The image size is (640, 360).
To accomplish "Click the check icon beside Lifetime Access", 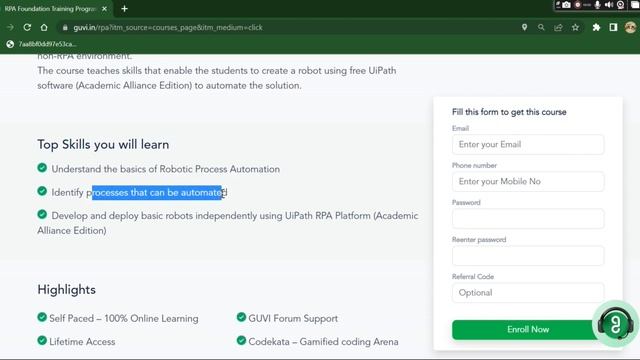I will (42, 340).
